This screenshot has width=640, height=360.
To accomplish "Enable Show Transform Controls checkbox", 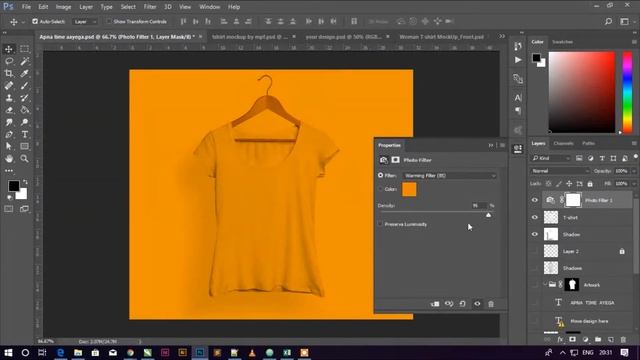I will tap(109, 21).
